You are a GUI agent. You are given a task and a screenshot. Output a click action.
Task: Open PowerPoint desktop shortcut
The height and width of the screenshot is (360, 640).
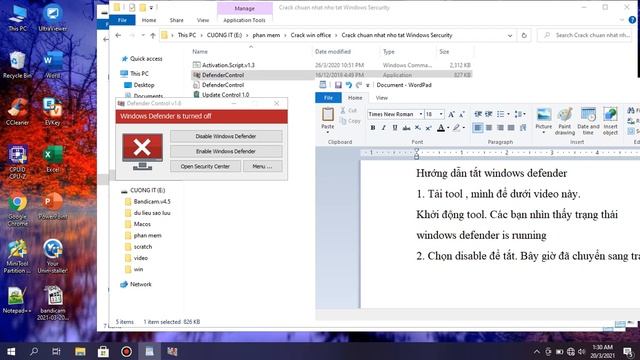click(53, 206)
